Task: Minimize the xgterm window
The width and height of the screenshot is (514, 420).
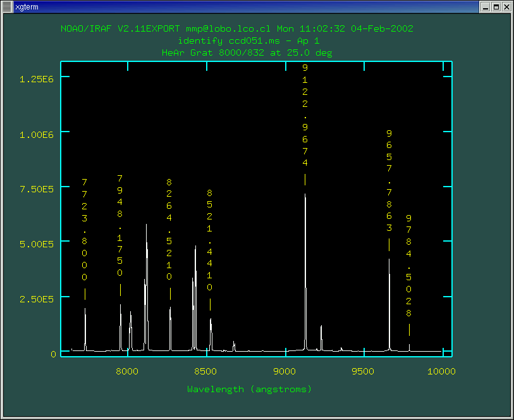Action: point(486,7)
